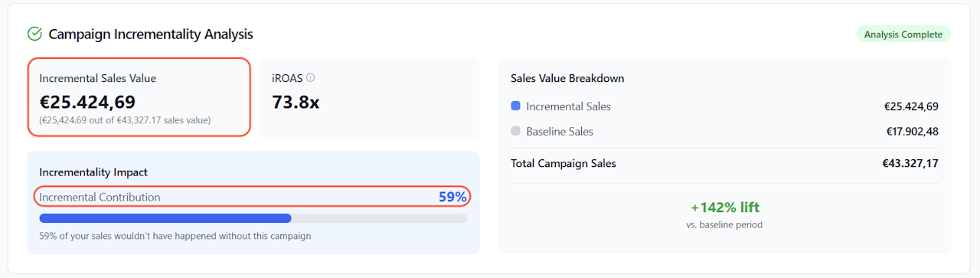Click the Total Campaign Sales row
Image resolution: width=980 pixels, height=278 pixels.
tap(724, 163)
